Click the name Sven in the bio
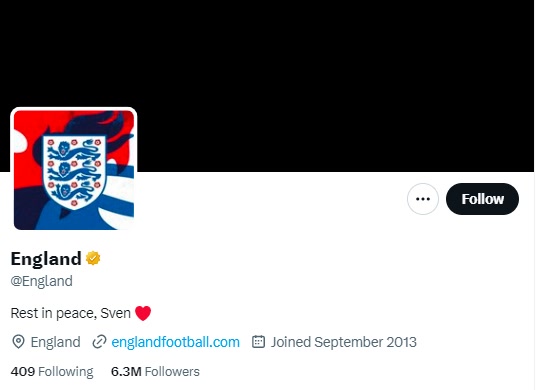The image size is (538, 390). pyautogui.click(x=115, y=313)
